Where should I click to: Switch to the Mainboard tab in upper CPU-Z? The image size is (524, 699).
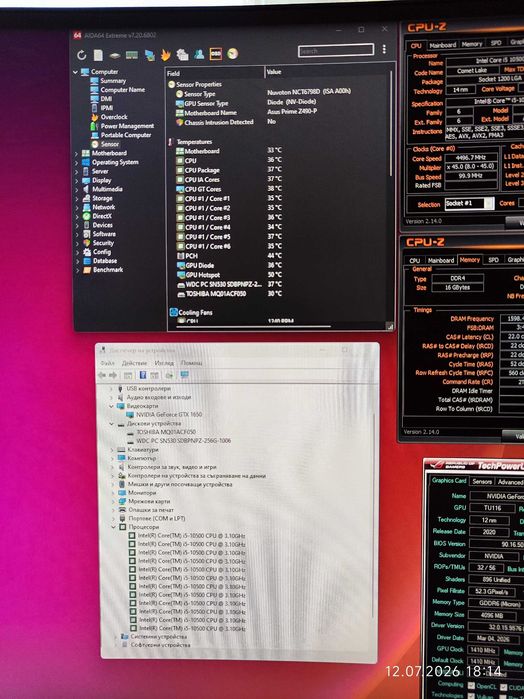tap(443, 45)
